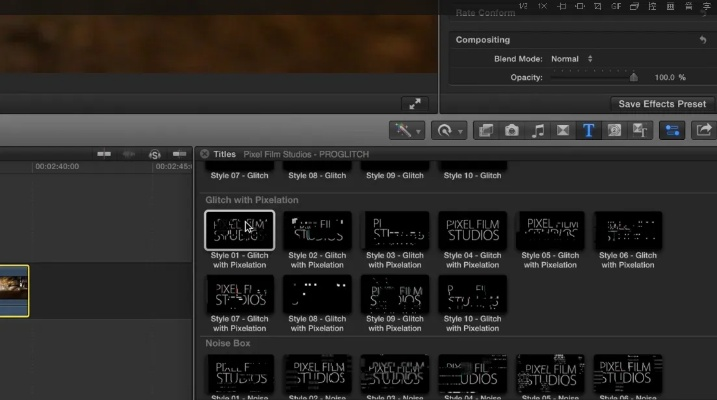Click the Style 09 - Glitch label
Image resolution: width=717 pixels, height=400 pixels.
[395, 176]
